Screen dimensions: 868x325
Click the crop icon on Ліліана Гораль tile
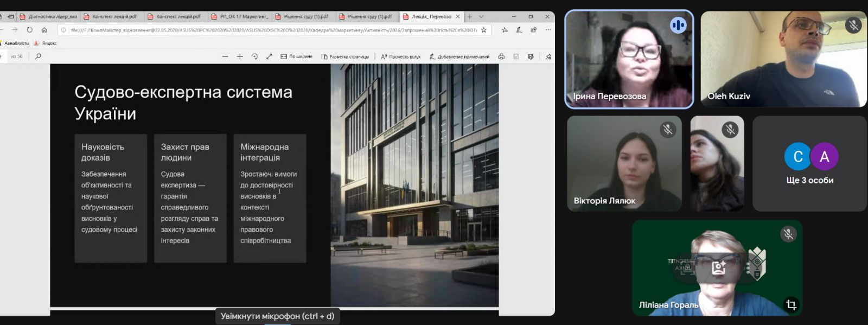[x=791, y=305]
